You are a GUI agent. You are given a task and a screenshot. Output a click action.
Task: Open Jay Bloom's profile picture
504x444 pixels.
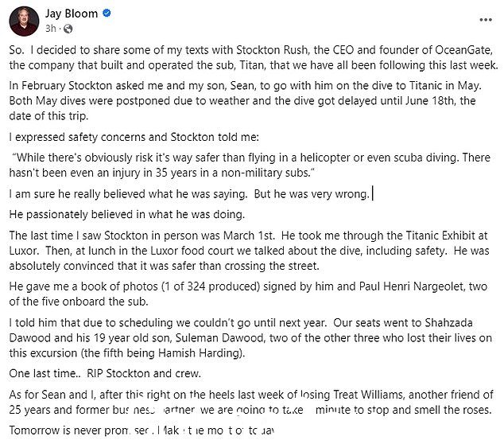coord(24,21)
